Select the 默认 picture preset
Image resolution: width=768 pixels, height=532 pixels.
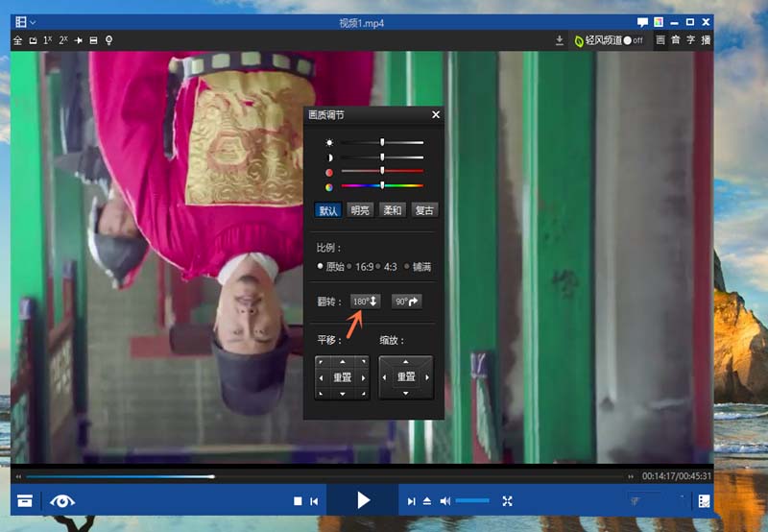328,210
